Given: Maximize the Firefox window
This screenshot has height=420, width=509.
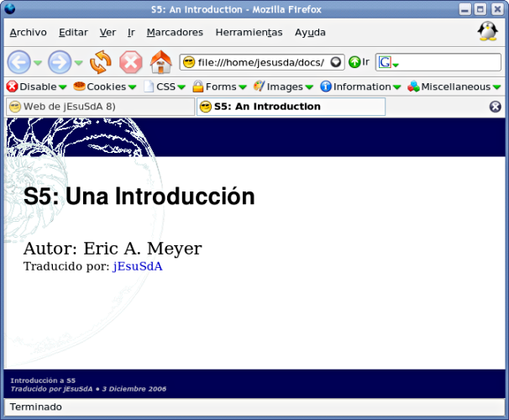Looking at the screenshot, I should [x=480, y=9].
